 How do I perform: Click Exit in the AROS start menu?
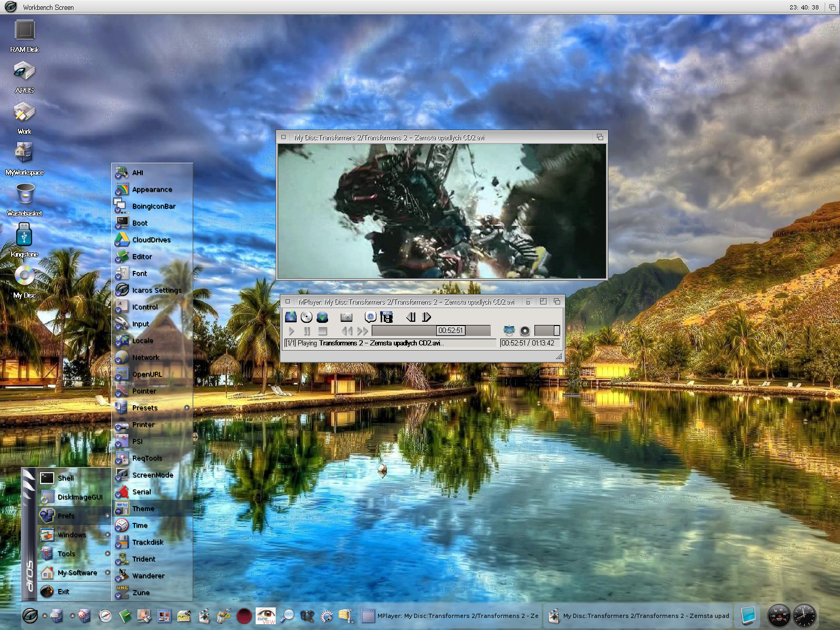pos(64,592)
